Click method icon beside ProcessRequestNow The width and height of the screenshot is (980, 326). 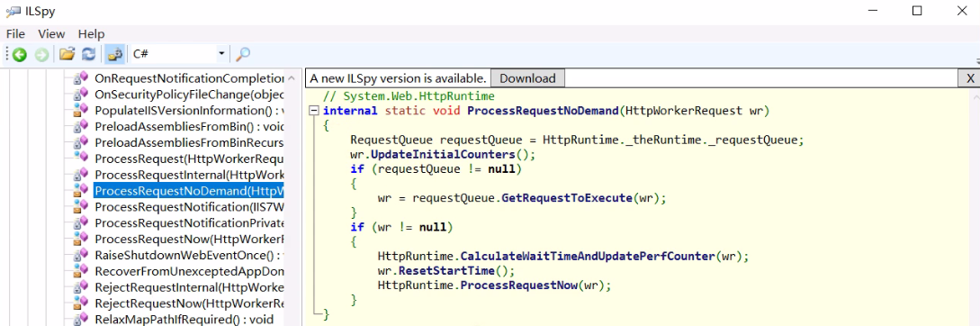[81, 239]
